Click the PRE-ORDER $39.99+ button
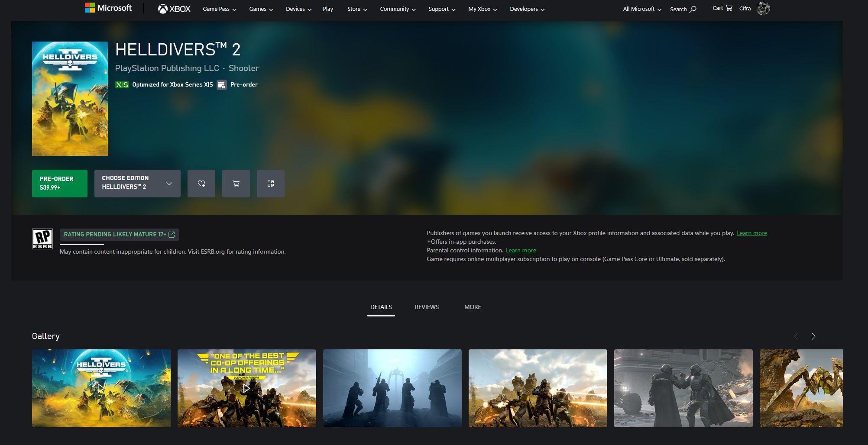This screenshot has height=445, width=868. point(60,184)
